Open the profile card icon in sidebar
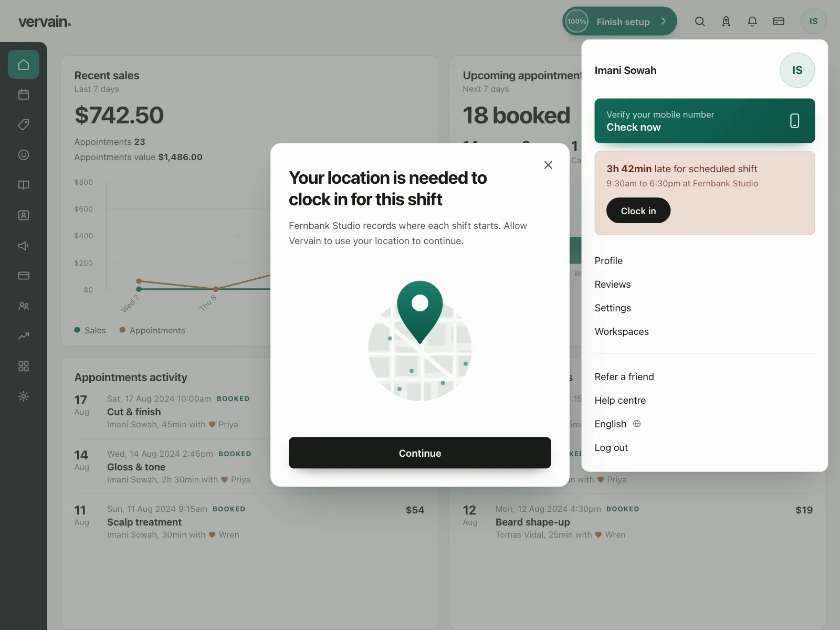 click(x=24, y=215)
